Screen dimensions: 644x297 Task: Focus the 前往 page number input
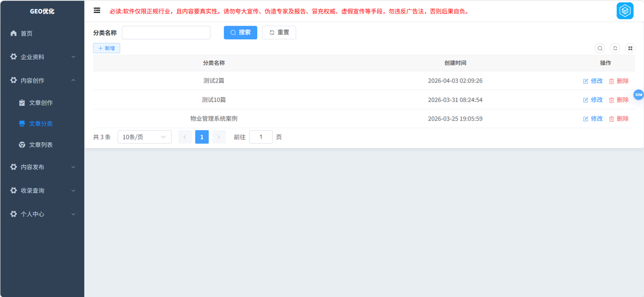[x=261, y=137]
